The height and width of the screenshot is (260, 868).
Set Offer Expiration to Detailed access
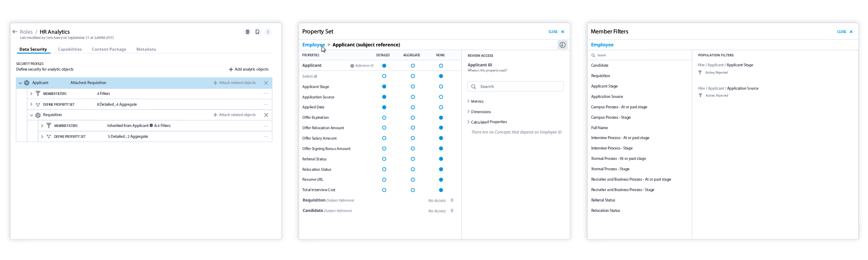[384, 117]
